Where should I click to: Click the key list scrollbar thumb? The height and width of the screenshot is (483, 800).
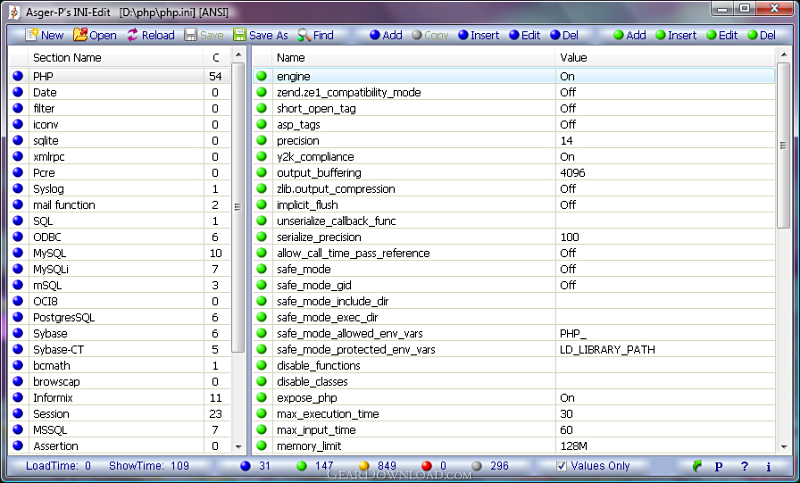point(784,145)
